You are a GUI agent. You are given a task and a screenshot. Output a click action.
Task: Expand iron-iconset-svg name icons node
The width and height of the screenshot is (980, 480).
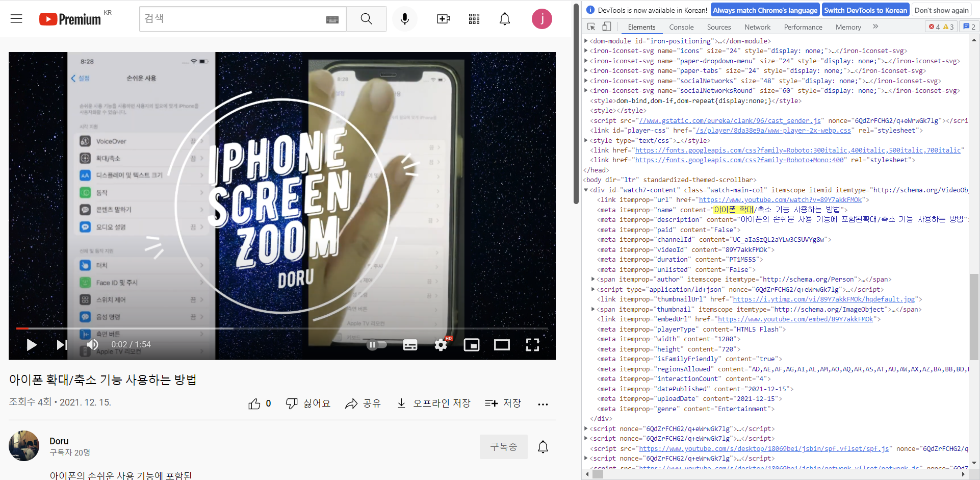pyautogui.click(x=586, y=51)
